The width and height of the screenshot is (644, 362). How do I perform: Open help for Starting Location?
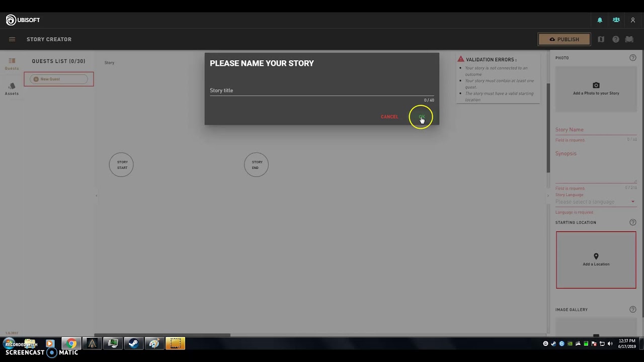(633, 222)
